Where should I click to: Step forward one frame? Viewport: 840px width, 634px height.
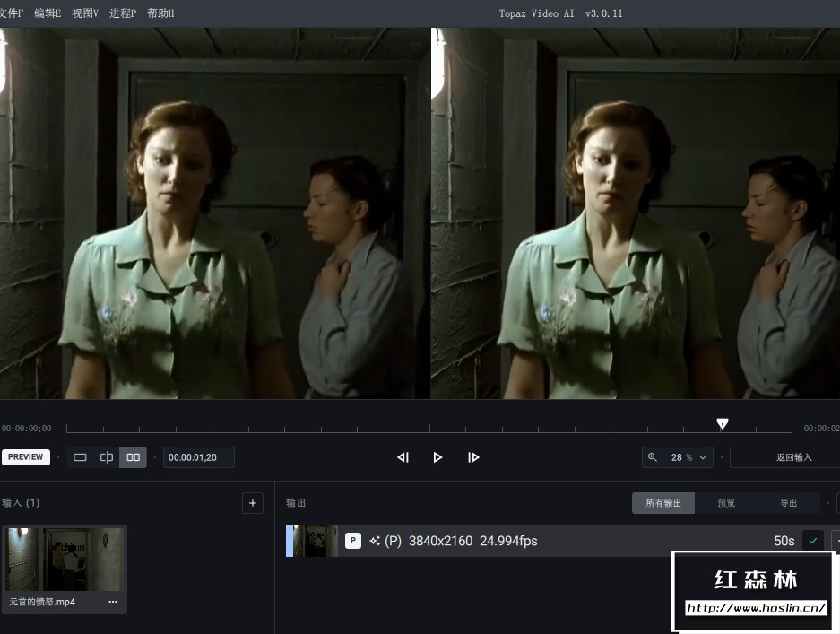tap(473, 457)
